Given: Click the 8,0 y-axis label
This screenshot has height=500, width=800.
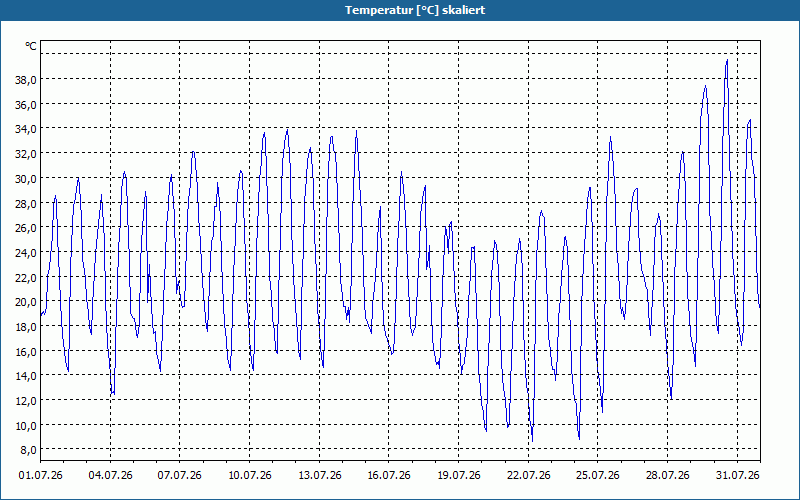Looking at the screenshot, I should [x=30, y=450].
